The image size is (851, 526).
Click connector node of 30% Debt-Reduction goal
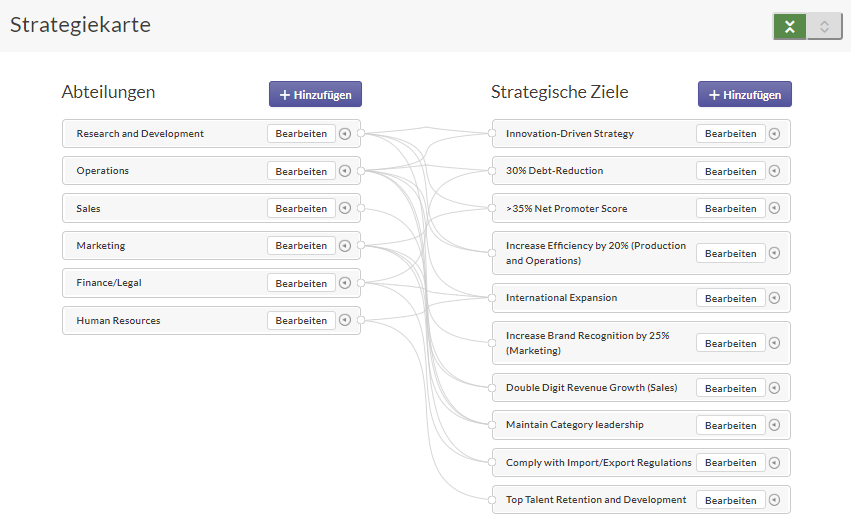tap(492, 171)
